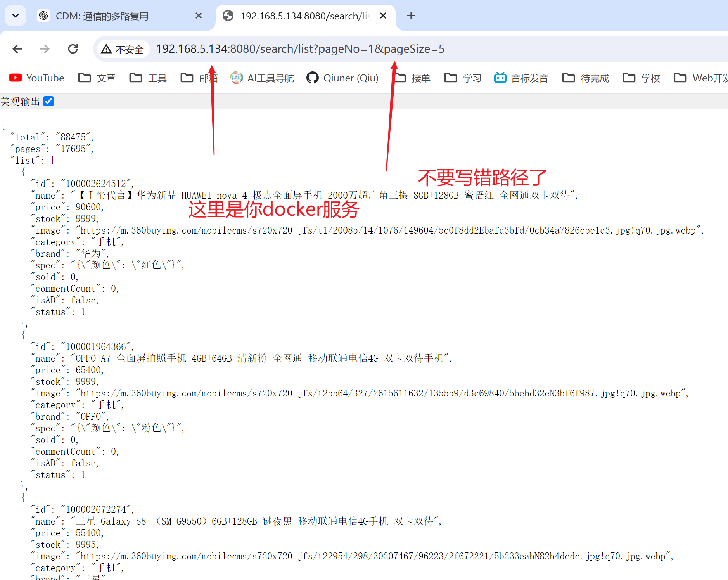Viewport: 728px width, 580px height.
Task: Open the AI工具导航 bookmark
Action: click(262, 78)
